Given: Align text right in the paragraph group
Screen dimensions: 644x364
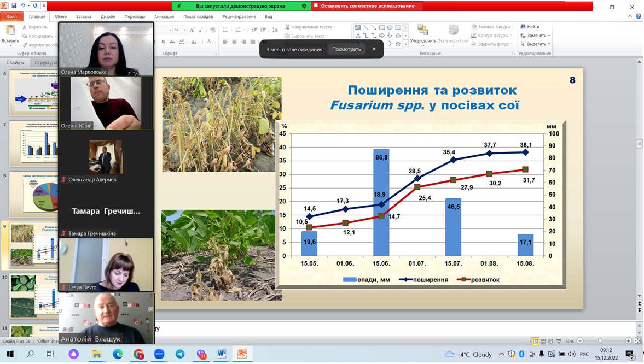Looking at the screenshot, I should 243,42.
